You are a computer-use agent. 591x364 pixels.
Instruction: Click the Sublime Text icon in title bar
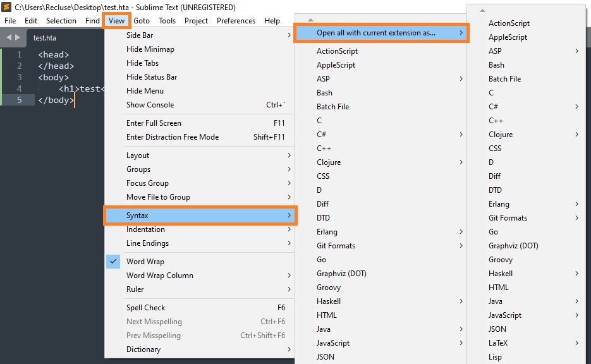[7, 7]
